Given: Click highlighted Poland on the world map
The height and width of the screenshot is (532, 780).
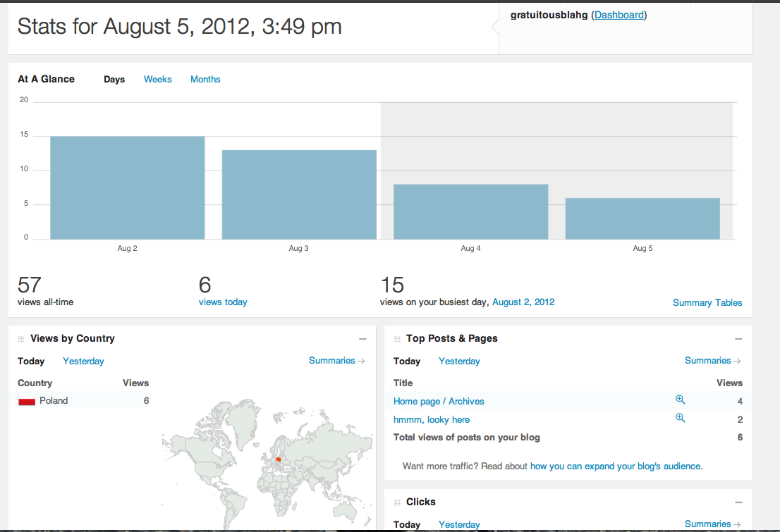Looking at the screenshot, I should point(279,462).
